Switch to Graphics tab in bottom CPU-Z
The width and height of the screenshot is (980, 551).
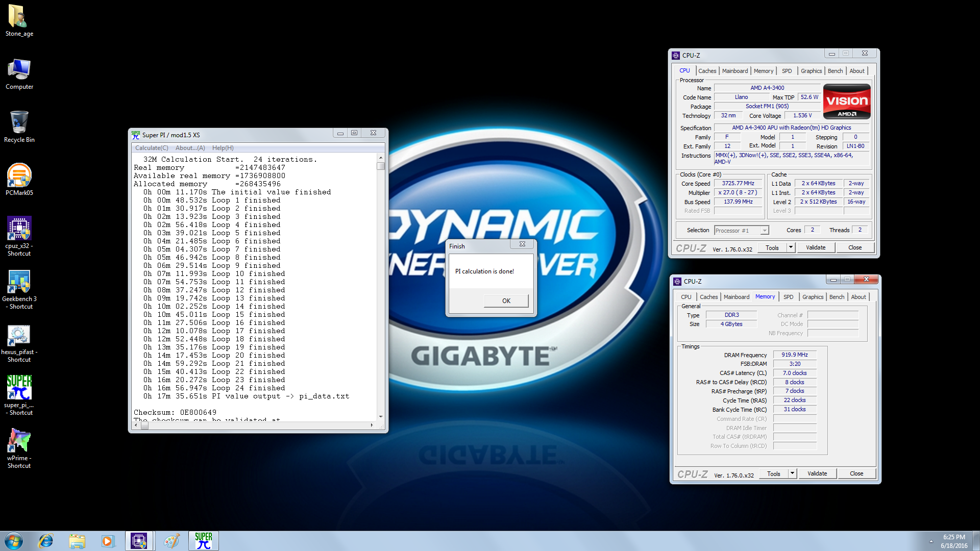(x=813, y=297)
